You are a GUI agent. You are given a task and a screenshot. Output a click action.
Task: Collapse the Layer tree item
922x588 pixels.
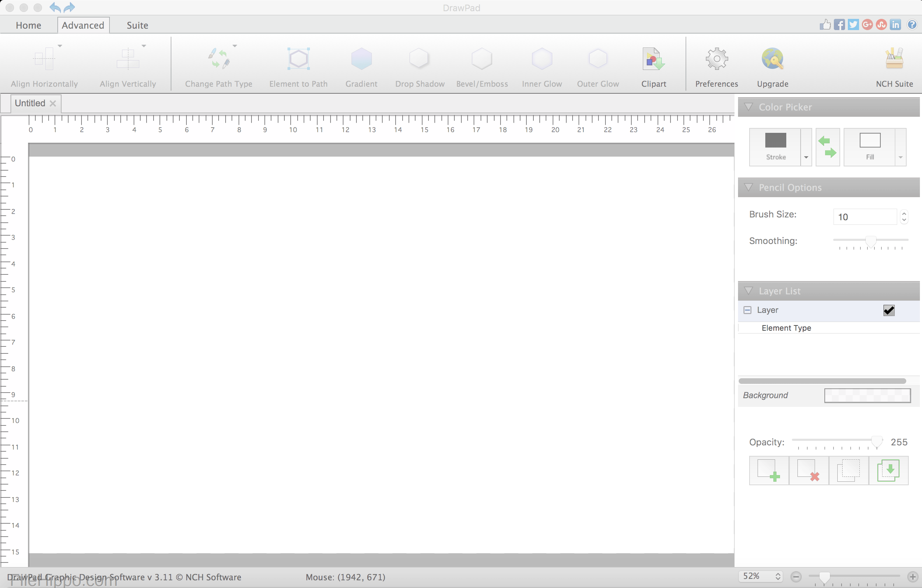[747, 310]
